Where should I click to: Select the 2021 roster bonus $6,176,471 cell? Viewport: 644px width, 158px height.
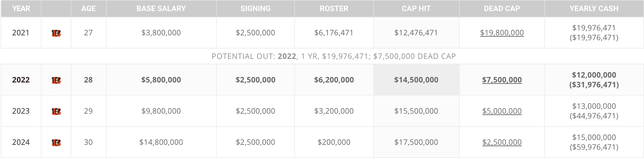point(334,33)
